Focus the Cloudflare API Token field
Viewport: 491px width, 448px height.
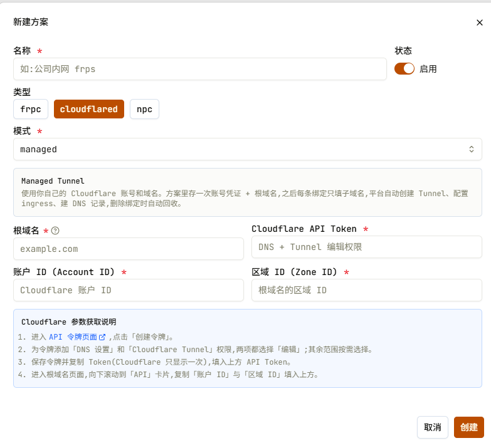[x=367, y=247]
